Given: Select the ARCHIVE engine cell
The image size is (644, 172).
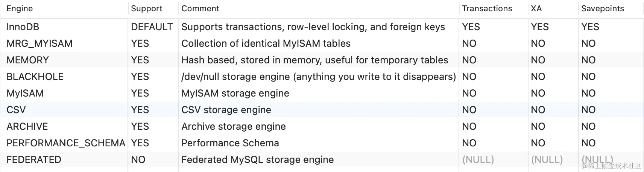Looking at the screenshot, I should pos(27,126).
